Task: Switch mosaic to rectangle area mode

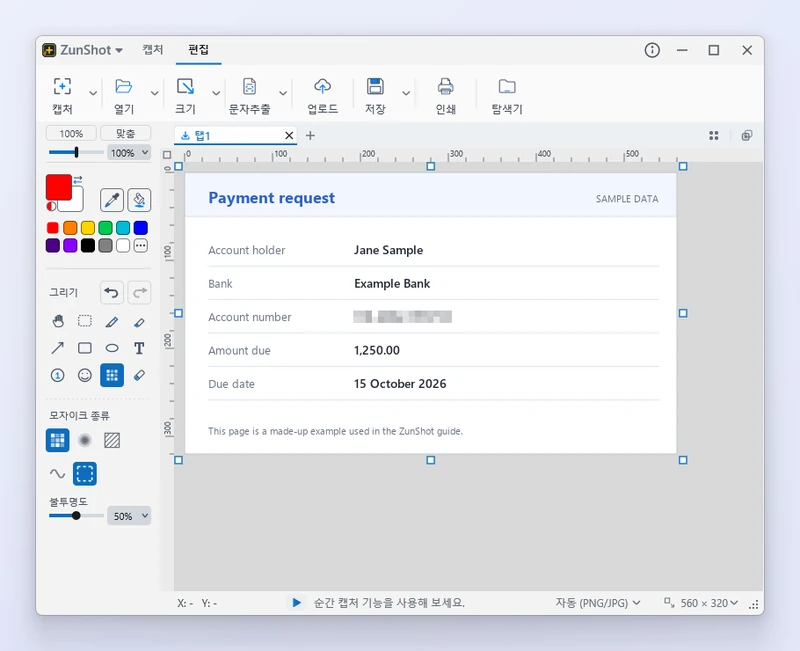Action: click(85, 473)
